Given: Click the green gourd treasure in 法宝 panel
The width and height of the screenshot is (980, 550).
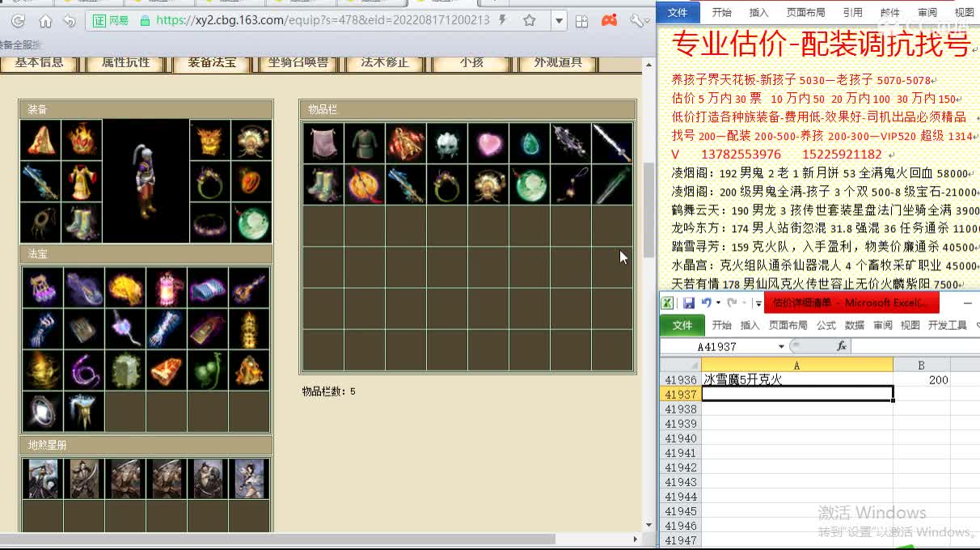Looking at the screenshot, I should click(208, 370).
